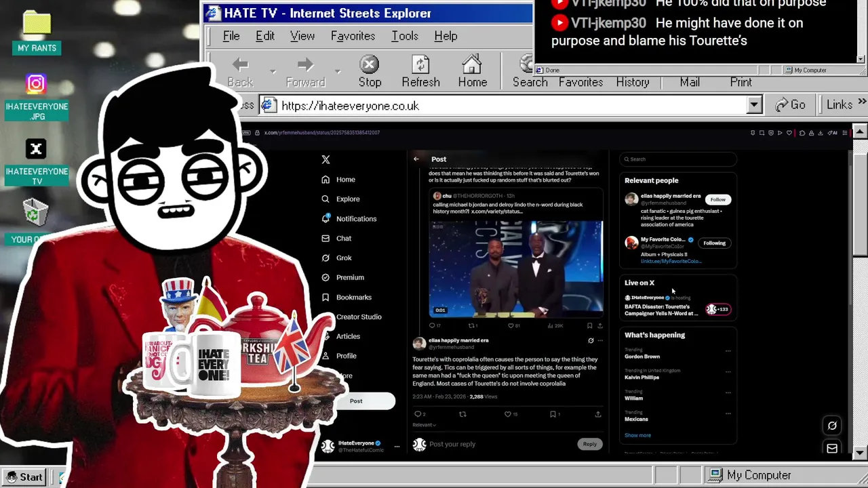
Task: Open Notifications in the X sidebar
Action: click(x=349, y=219)
